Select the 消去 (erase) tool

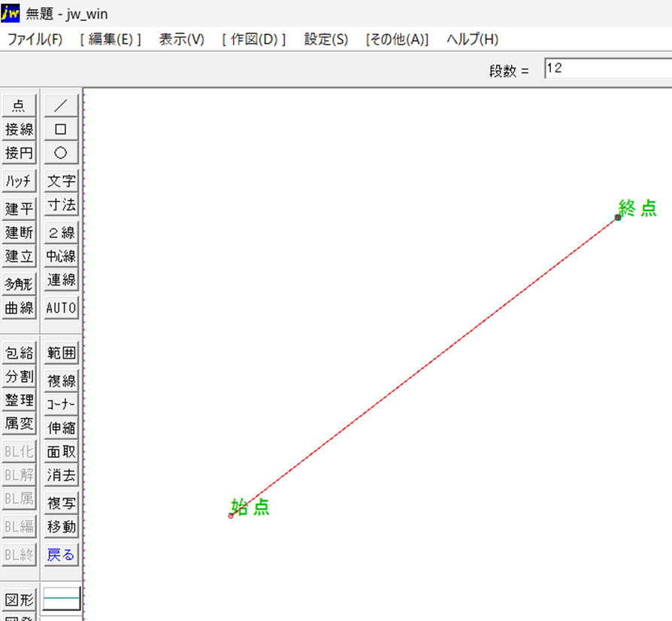(x=61, y=475)
